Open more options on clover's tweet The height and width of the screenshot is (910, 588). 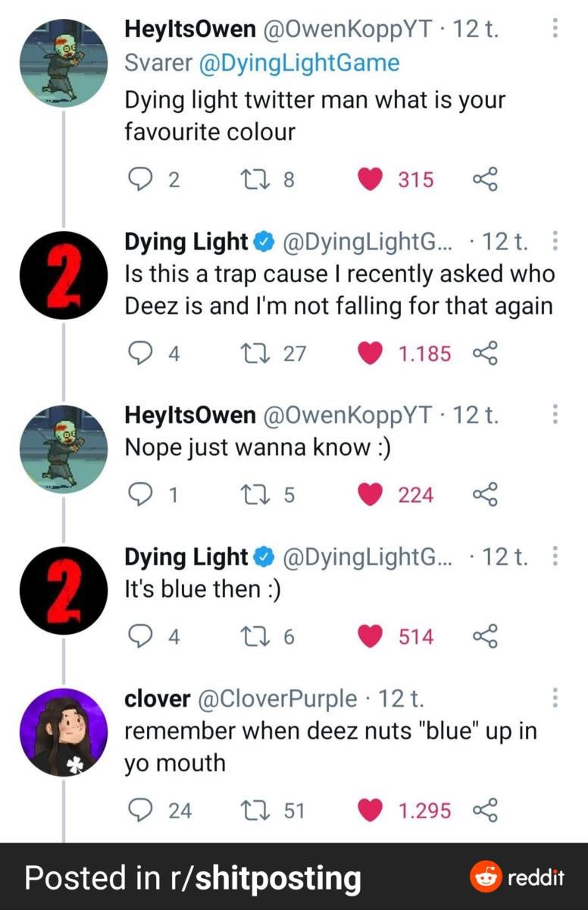point(555,698)
